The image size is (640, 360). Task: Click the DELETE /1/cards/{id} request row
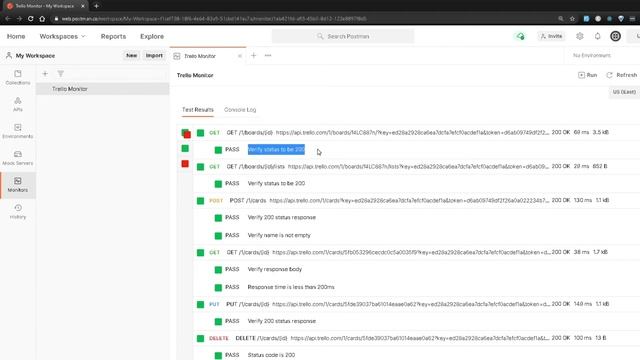pos(416,338)
